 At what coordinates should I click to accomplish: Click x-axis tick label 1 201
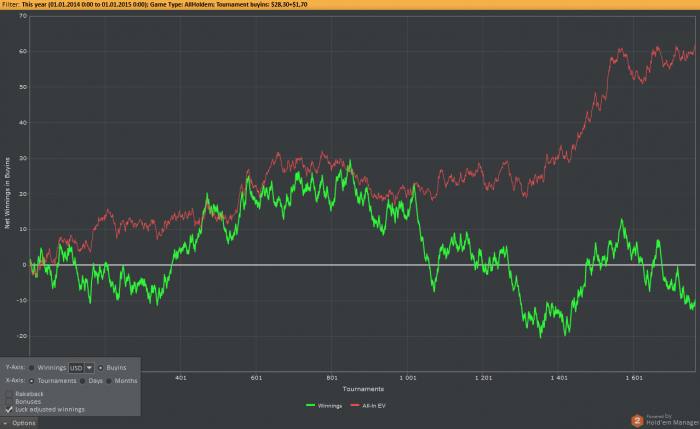point(483,378)
